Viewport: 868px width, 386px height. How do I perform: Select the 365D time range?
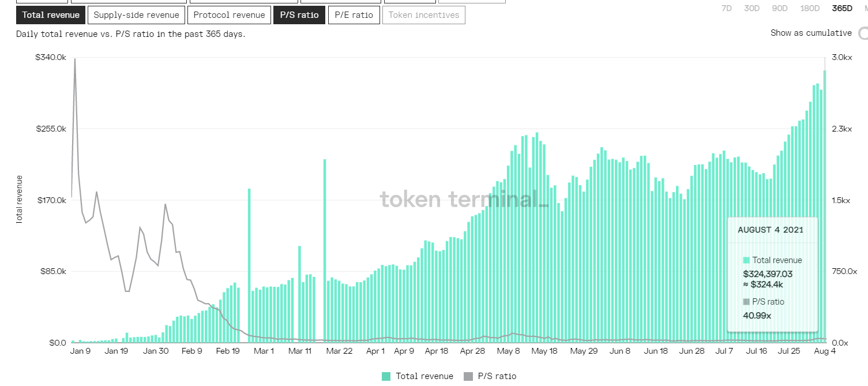(x=842, y=8)
